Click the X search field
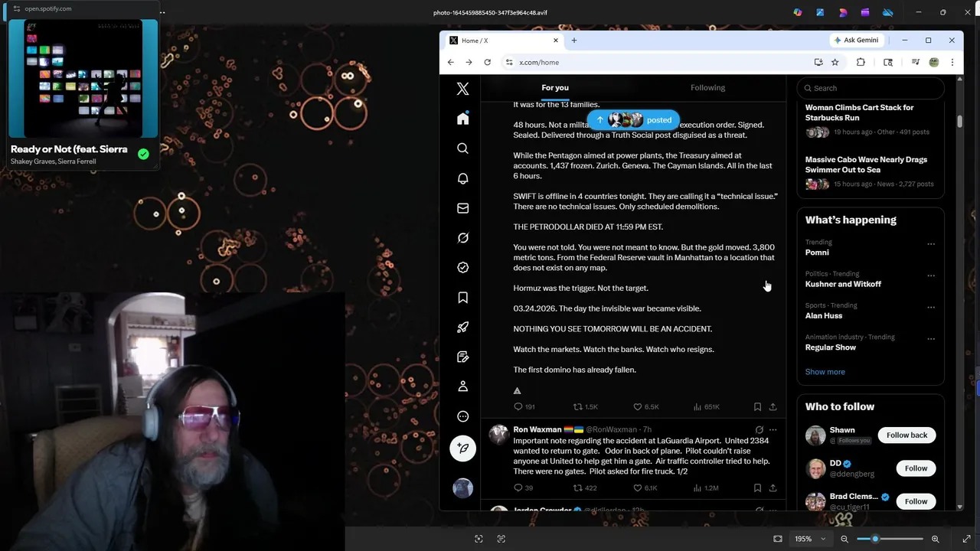The width and height of the screenshot is (980, 551). (871, 88)
